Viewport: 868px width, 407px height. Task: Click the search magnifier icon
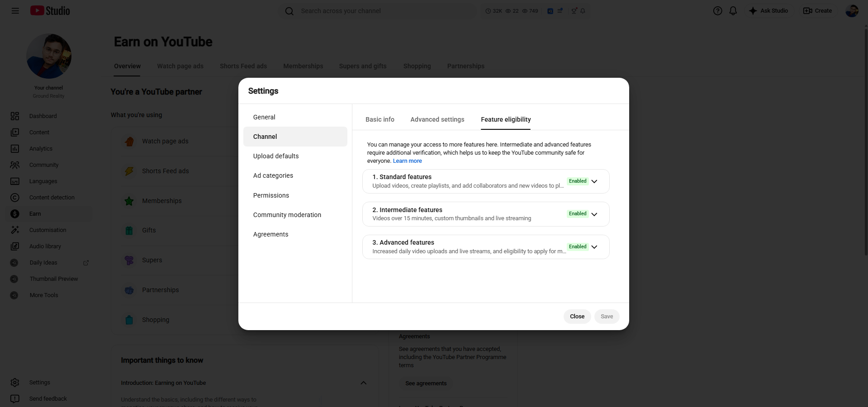coord(289,11)
